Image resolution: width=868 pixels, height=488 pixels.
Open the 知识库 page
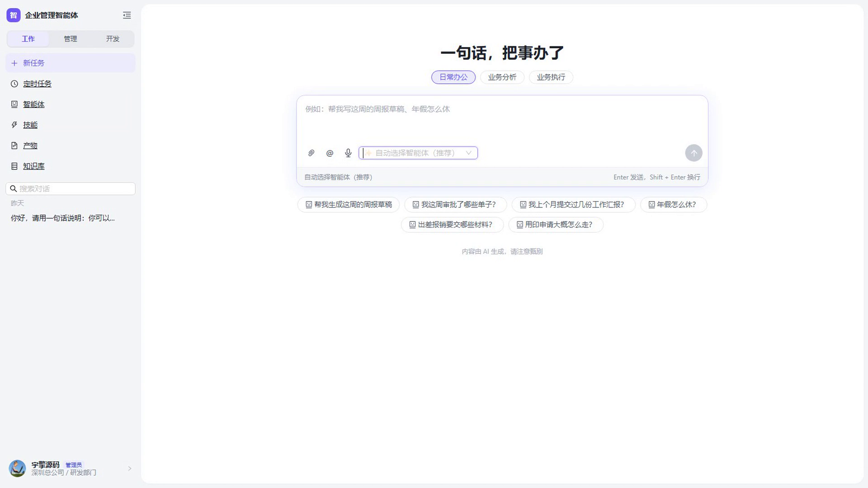click(x=71, y=166)
